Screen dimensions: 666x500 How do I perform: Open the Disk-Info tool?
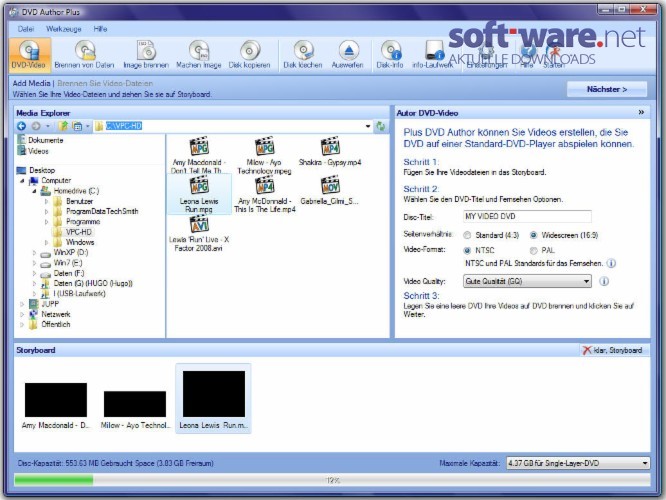(390, 54)
